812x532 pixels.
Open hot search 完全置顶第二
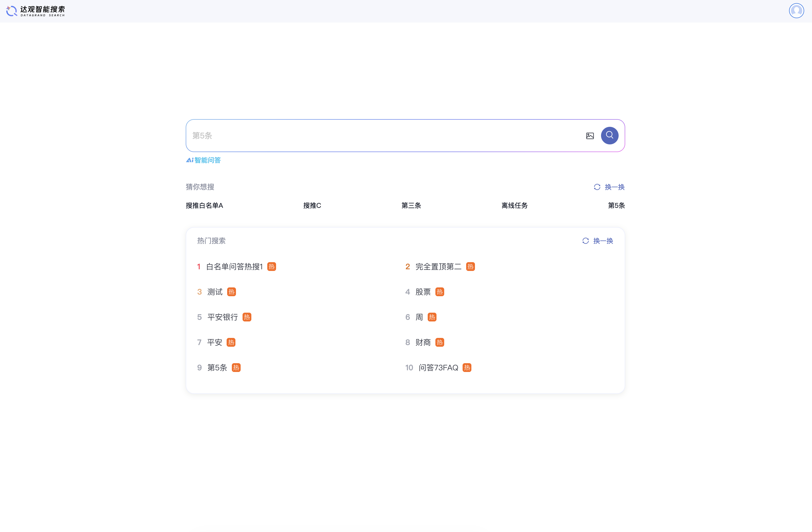pos(438,267)
